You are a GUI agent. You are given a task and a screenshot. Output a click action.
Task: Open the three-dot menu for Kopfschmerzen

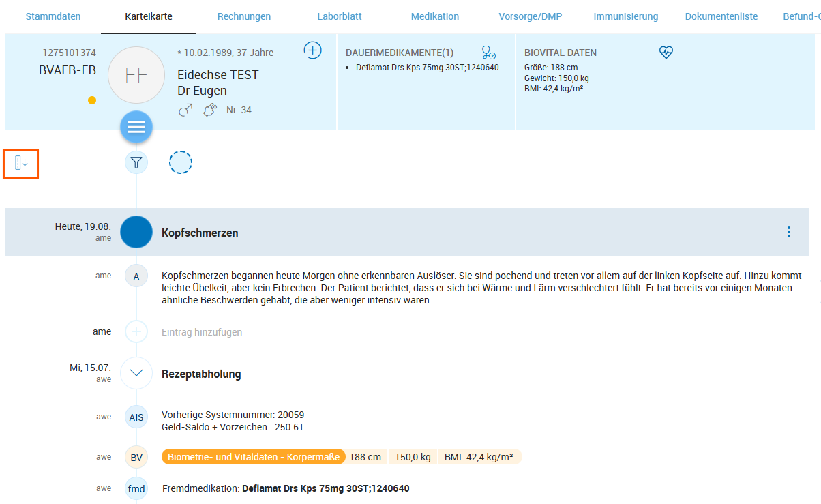click(789, 232)
